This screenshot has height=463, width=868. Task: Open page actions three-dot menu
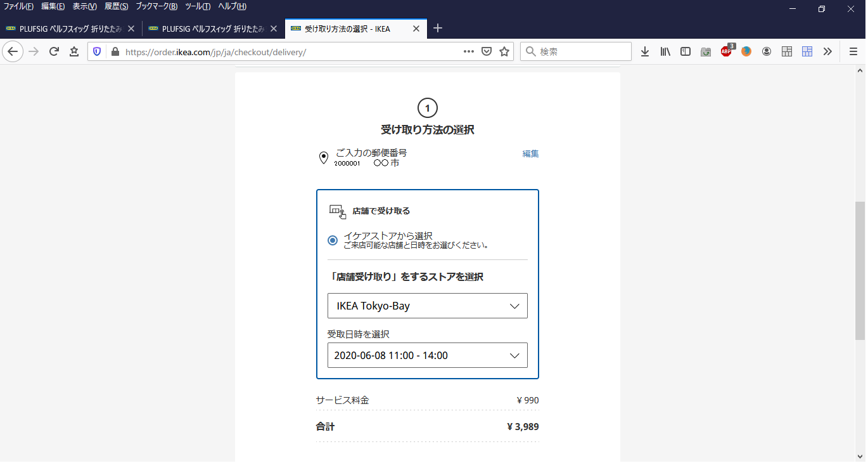pos(469,52)
